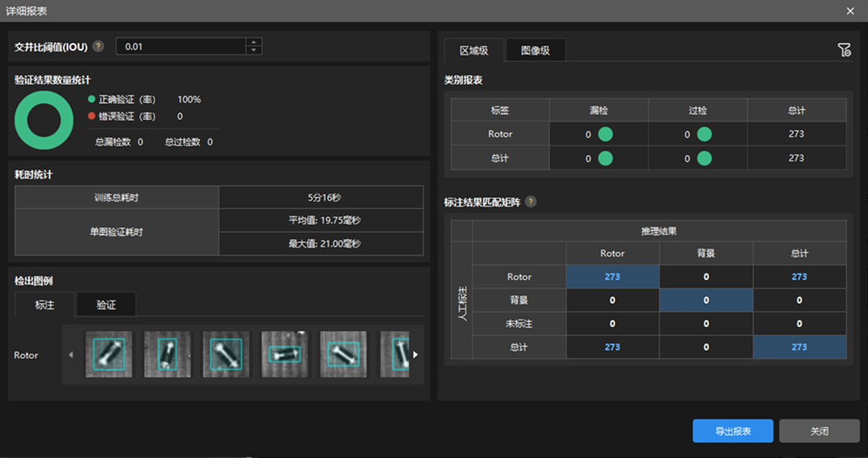
Task: Click the 总计 row Rotor column 273 cell
Action: (613, 347)
